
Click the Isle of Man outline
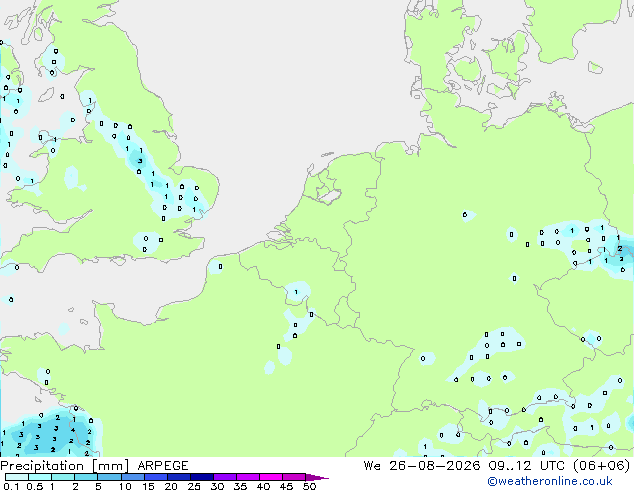[x=46, y=95]
